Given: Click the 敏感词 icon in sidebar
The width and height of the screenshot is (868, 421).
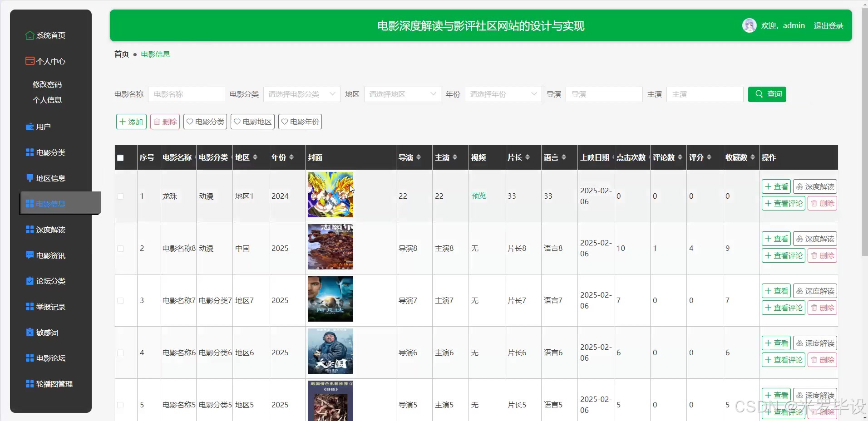Looking at the screenshot, I should tap(30, 332).
